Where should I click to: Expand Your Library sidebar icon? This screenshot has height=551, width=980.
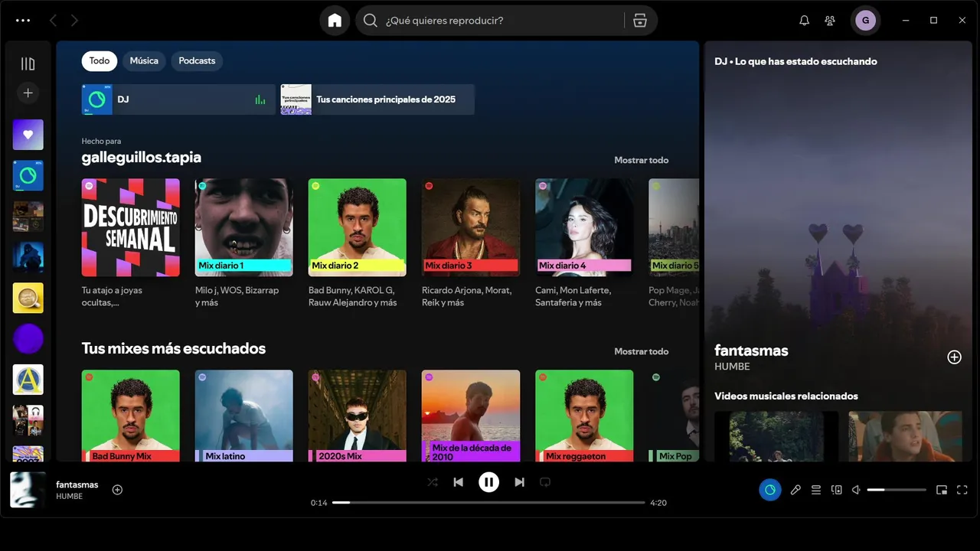point(28,64)
